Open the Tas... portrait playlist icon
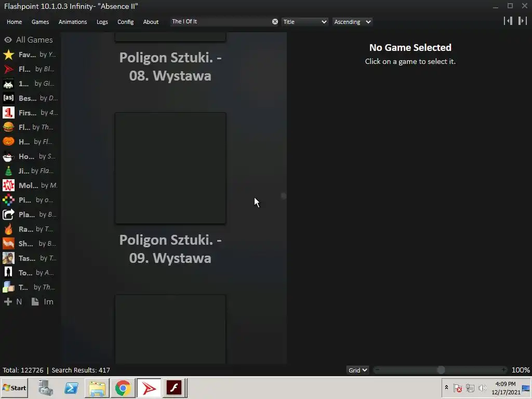 (8, 258)
